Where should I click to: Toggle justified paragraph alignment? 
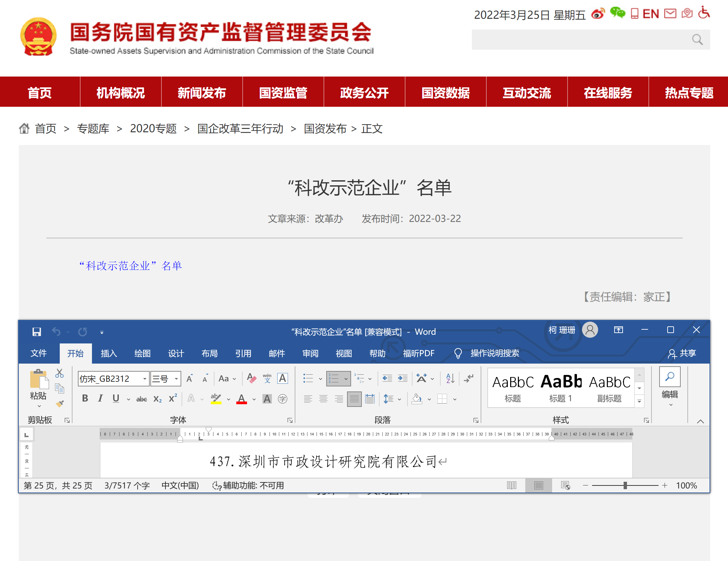click(354, 399)
